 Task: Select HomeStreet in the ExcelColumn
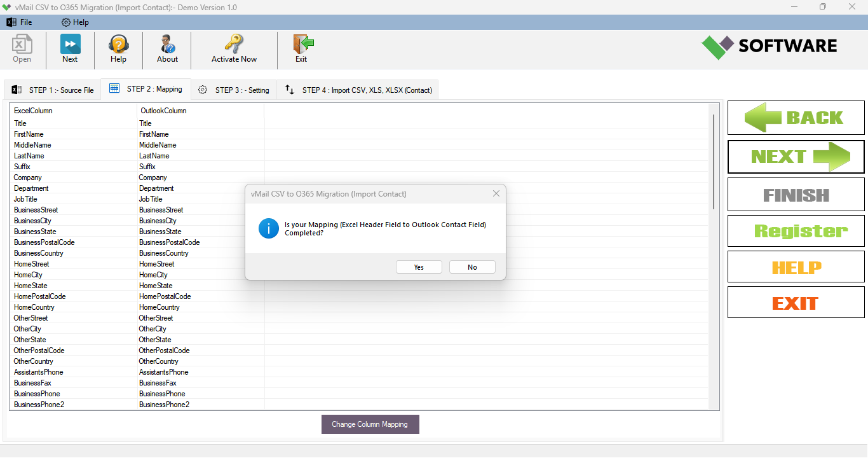point(31,264)
